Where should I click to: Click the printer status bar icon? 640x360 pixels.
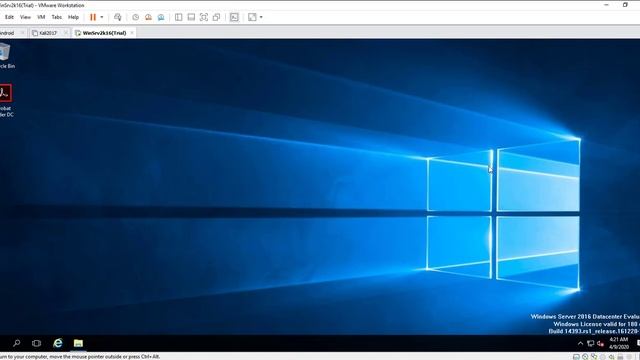point(620,357)
